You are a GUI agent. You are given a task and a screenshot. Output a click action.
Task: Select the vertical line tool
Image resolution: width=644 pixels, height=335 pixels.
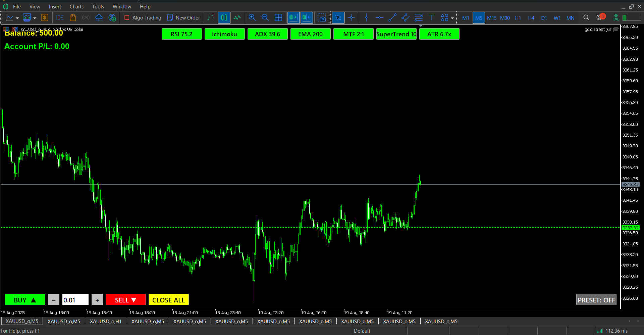click(366, 18)
